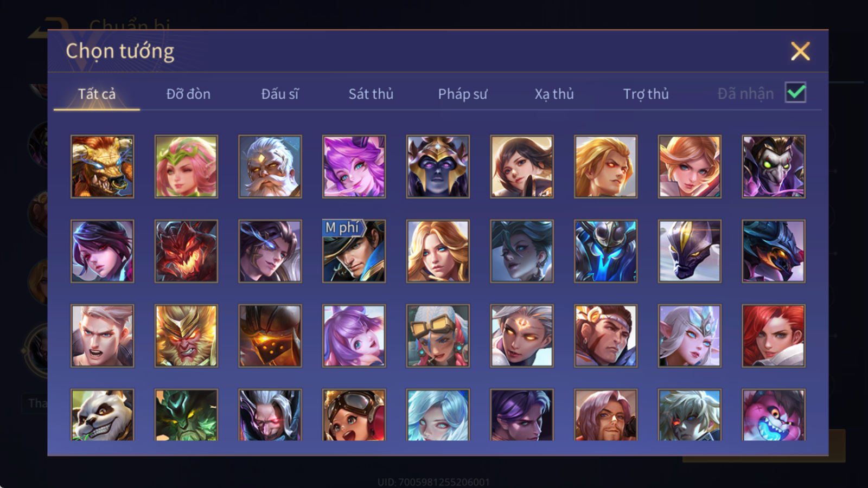Close the 'Chọn tướng' dialog
This screenshot has height=488, width=868.
(800, 52)
